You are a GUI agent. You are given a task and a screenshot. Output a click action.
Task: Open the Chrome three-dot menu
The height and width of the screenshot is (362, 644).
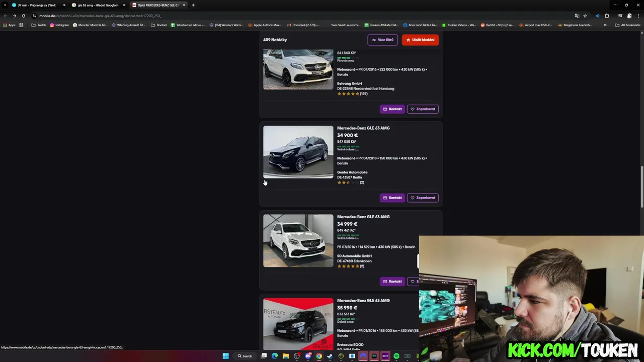click(x=638, y=16)
